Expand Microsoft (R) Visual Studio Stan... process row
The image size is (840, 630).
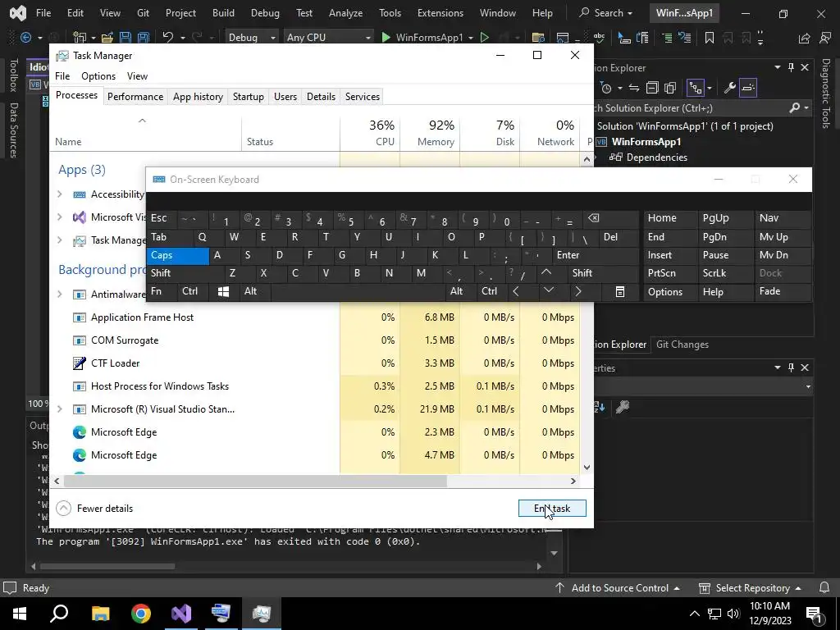[x=59, y=409]
